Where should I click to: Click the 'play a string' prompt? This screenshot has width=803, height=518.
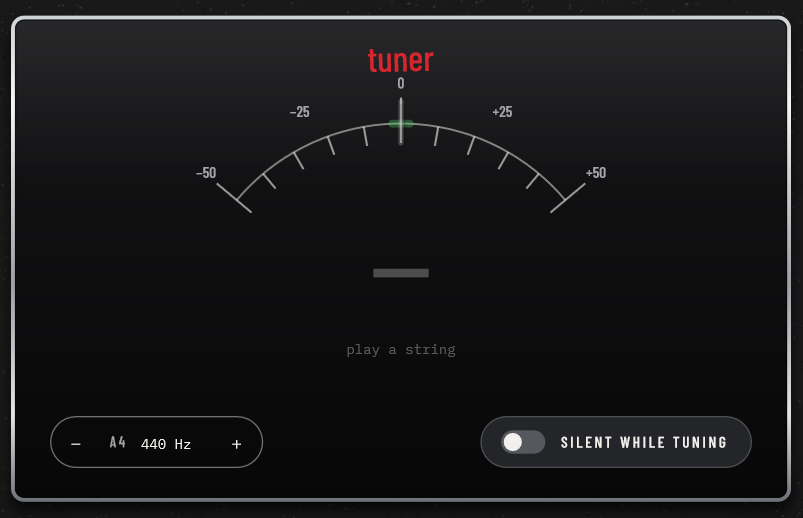(x=401, y=350)
